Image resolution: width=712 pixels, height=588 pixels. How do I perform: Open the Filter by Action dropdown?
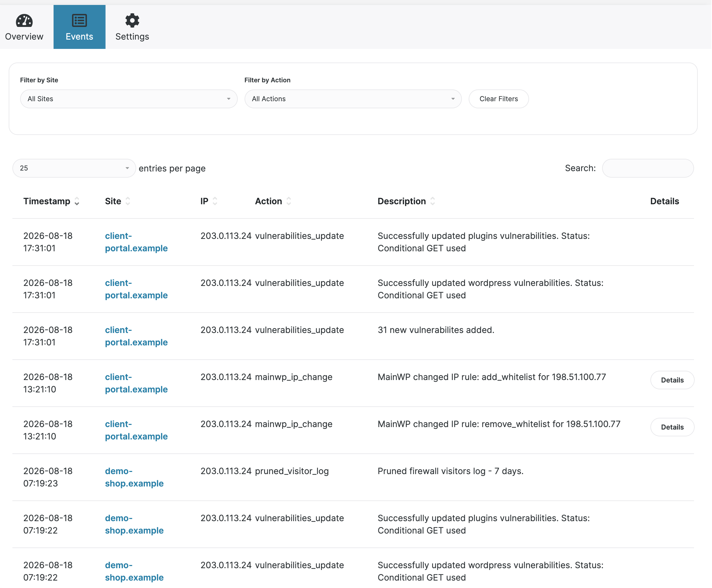[353, 99]
